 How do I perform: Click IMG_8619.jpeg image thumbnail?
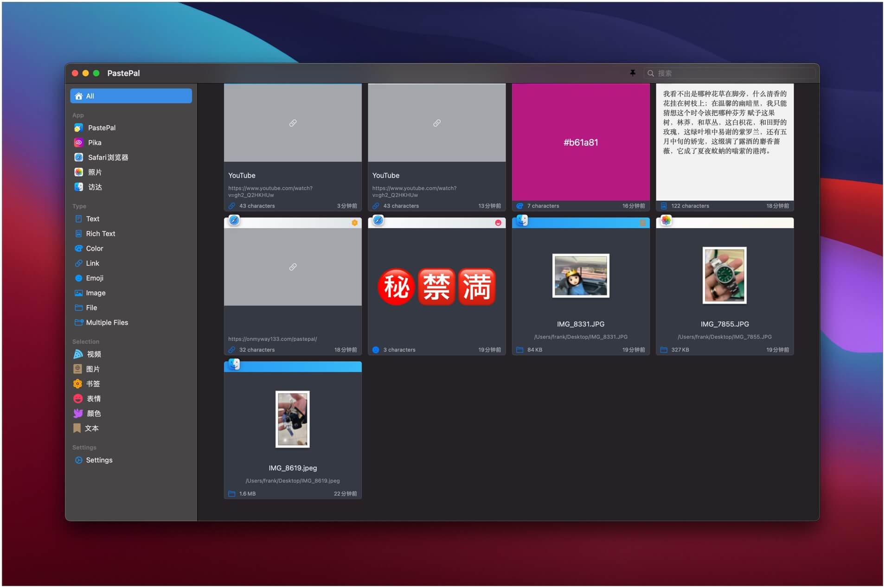tap(293, 419)
